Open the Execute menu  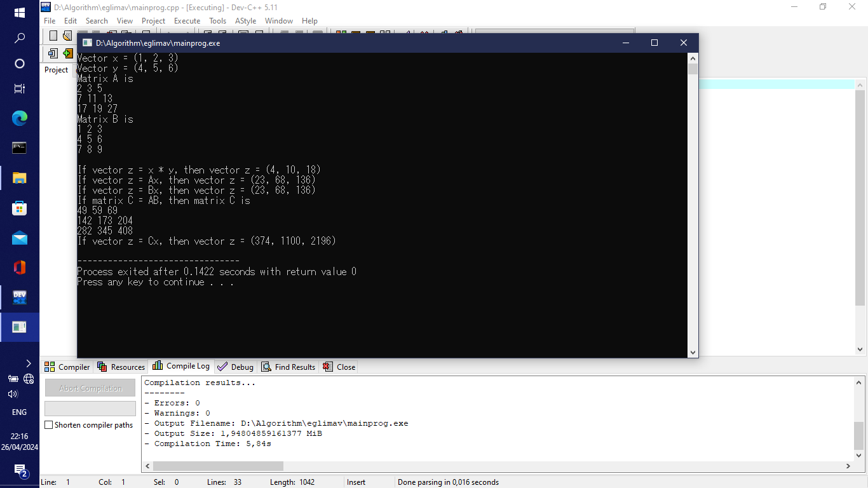click(187, 21)
